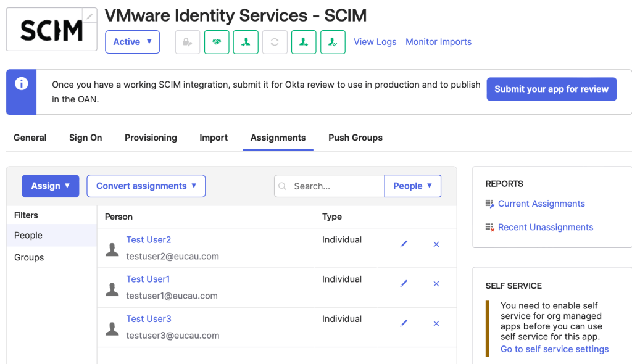Open the Active status dropdown
Viewport: 632px width, 364px height.
tap(132, 42)
